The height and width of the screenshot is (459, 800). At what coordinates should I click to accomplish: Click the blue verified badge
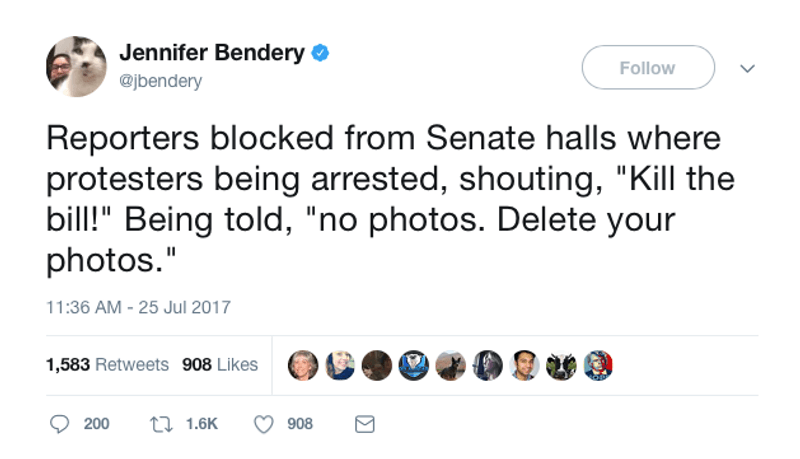[321, 54]
